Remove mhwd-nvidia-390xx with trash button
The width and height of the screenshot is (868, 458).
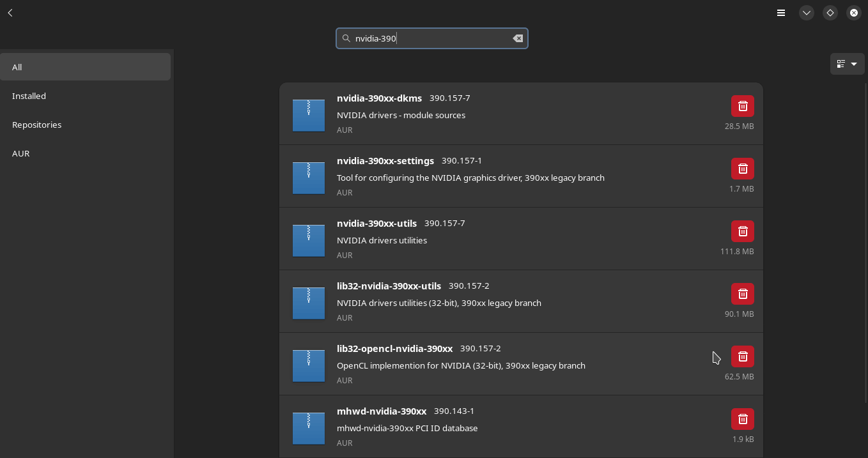(743, 419)
